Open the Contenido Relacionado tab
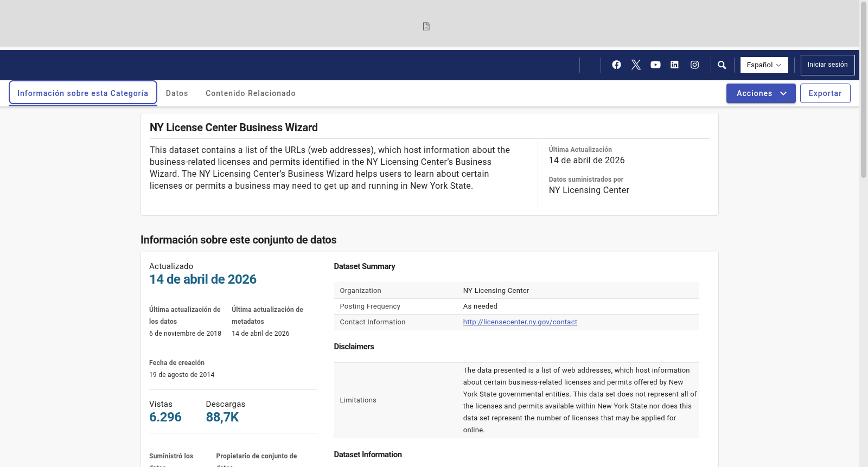This screenshot has height=467, width=868. [x=251, y=93]
